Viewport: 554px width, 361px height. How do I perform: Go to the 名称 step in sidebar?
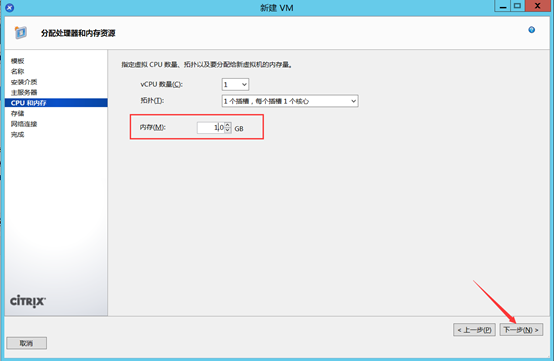17,71
